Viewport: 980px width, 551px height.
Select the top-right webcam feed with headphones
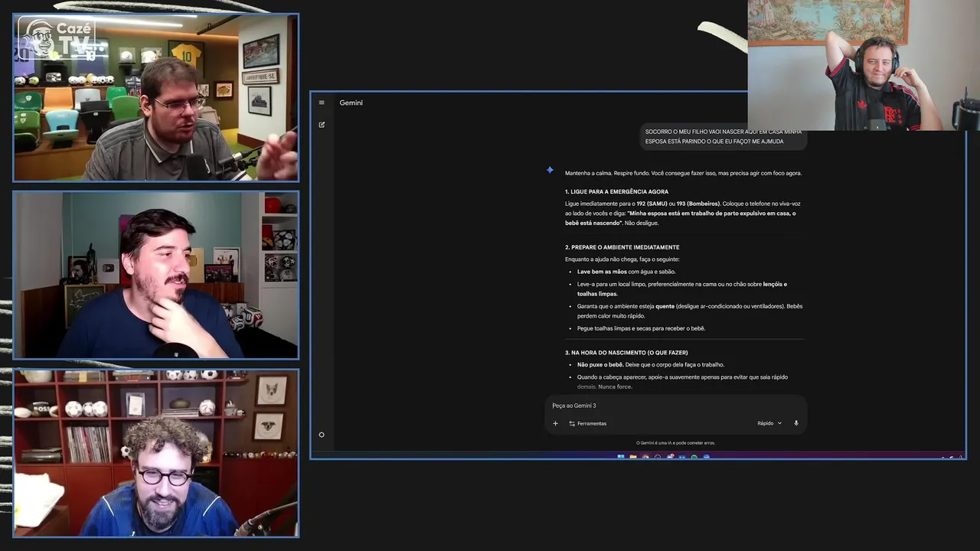tap(864, 65)
